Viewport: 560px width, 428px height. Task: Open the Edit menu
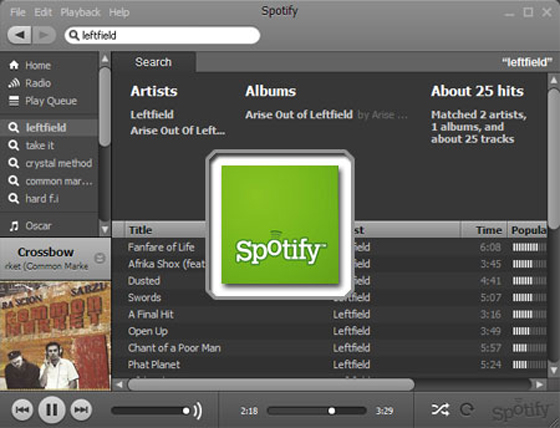[43, 13]
